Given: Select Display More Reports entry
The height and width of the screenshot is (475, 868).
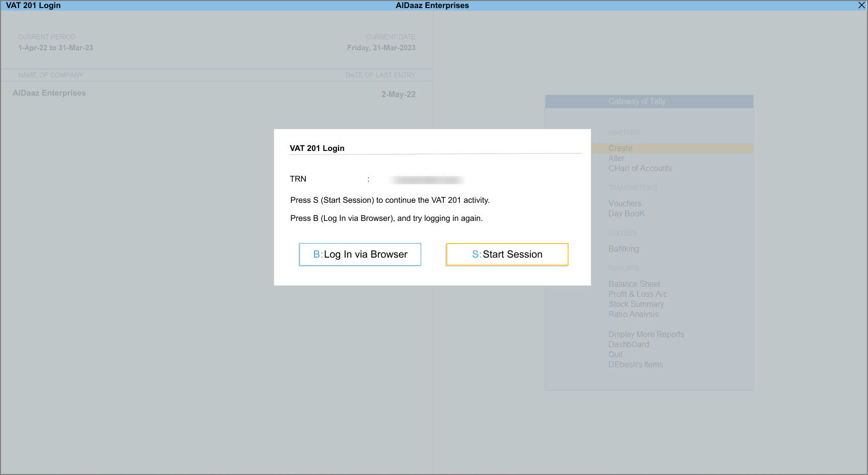Looking at the screenshot, I should [x=646, y=334].
